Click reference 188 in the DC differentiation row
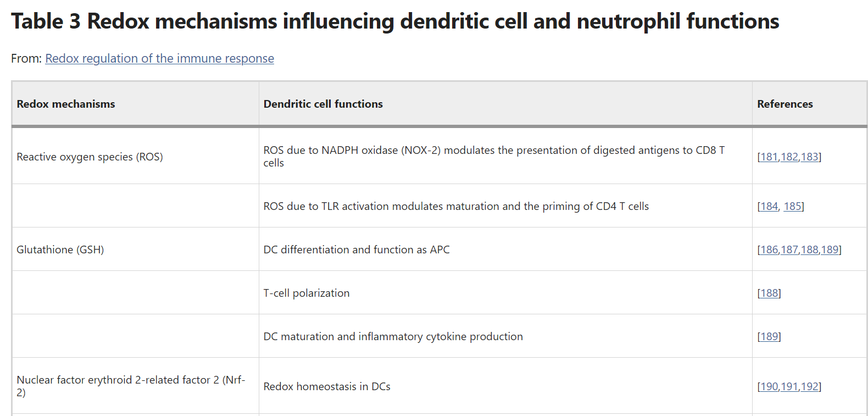868x416 pixels. 810,250
